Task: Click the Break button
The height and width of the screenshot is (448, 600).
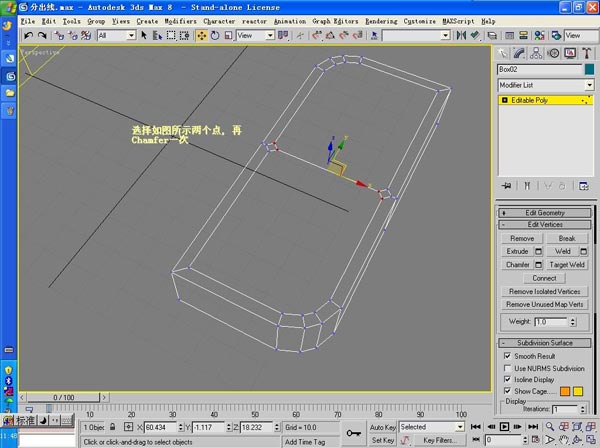Action: 567,238
